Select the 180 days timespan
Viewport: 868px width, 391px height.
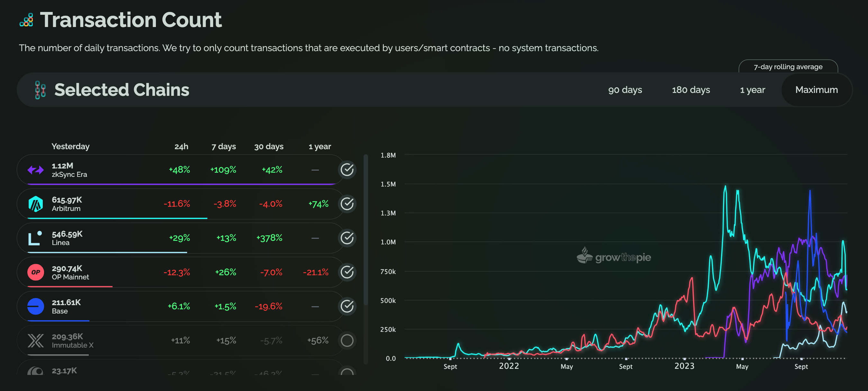tap(691, 90)
